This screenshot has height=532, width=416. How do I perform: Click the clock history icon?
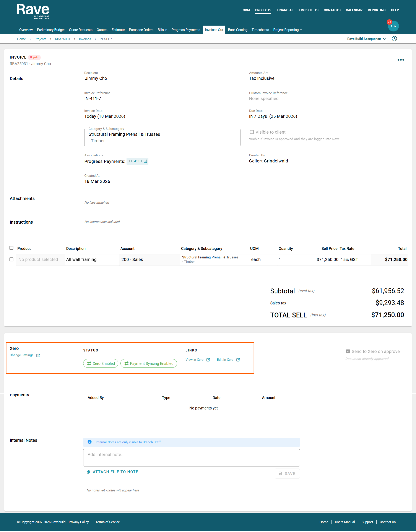coord(394,39)
